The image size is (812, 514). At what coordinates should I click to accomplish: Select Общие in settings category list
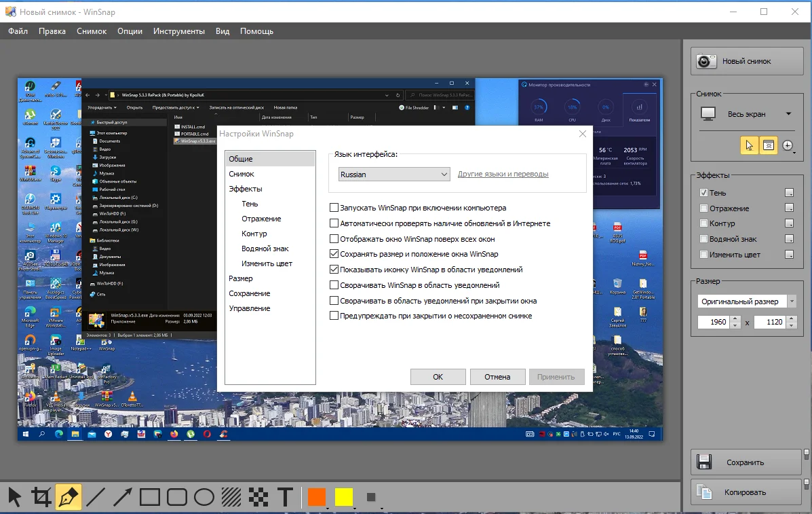pyautogui.click(x=270, y=159)
